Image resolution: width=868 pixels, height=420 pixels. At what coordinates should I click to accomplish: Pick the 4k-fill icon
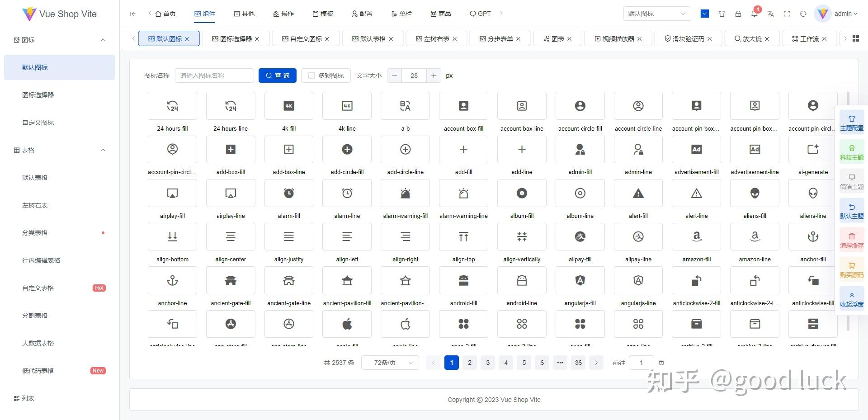point(289,106)
